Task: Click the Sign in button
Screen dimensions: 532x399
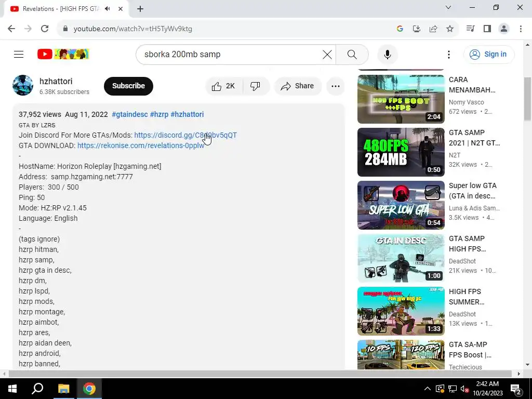Action: pos(488,54)
